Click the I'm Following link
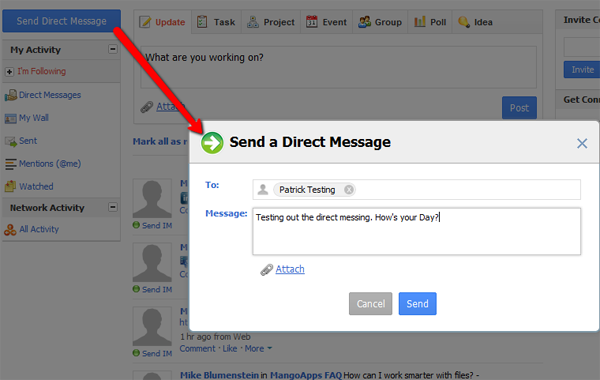Image resolution: width=600 pixels, height=380 pixels. pos(42,71)
